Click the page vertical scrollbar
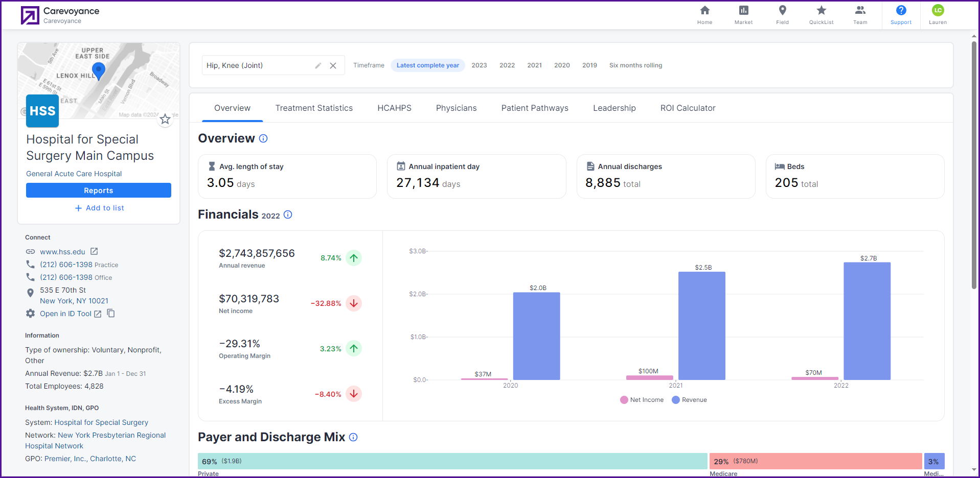The image size is (980, 478). pyautogui.click(x=974, y=164)
